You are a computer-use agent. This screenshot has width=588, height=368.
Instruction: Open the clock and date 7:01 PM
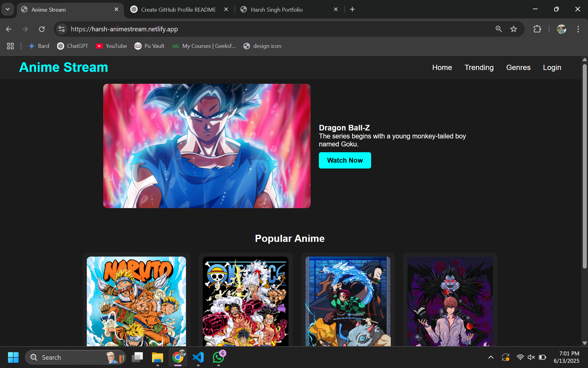tap(566, 357)
